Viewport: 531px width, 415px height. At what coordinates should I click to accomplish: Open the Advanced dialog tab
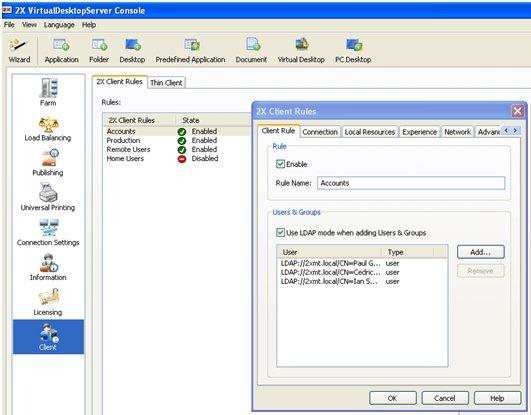pos(488,132)
